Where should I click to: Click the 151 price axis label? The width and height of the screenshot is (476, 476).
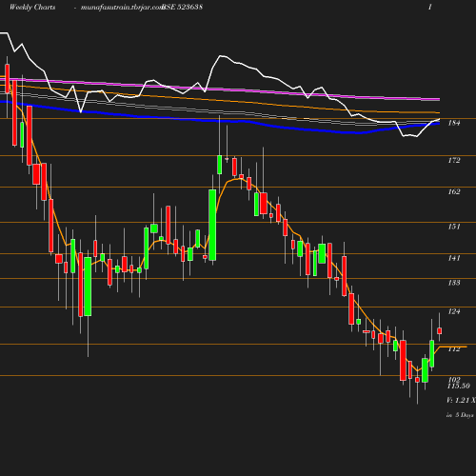point(454,227)
